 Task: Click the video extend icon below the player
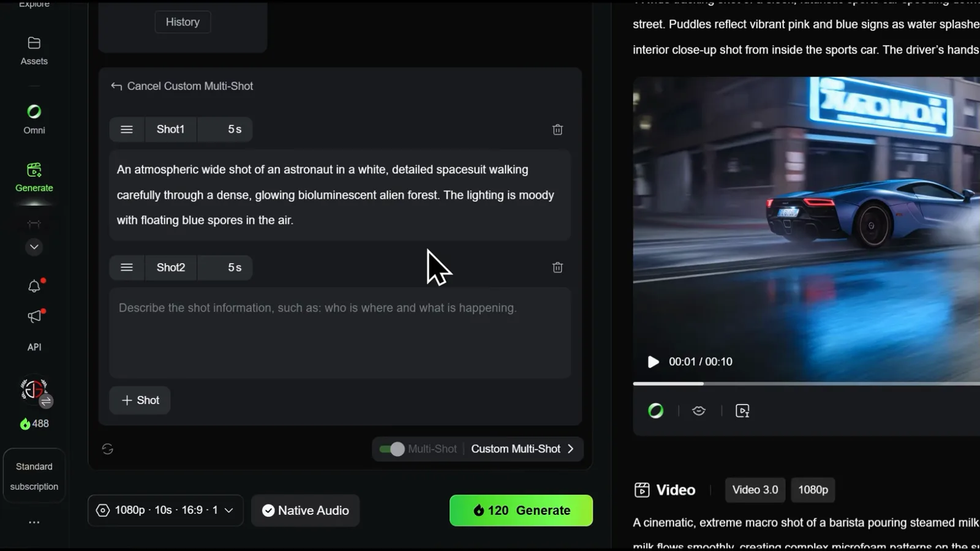pos(742,411)
